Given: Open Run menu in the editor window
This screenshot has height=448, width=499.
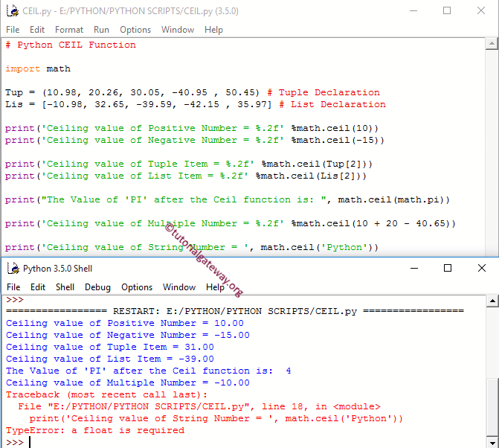Looking at the screenshot, I should (101, 30).
